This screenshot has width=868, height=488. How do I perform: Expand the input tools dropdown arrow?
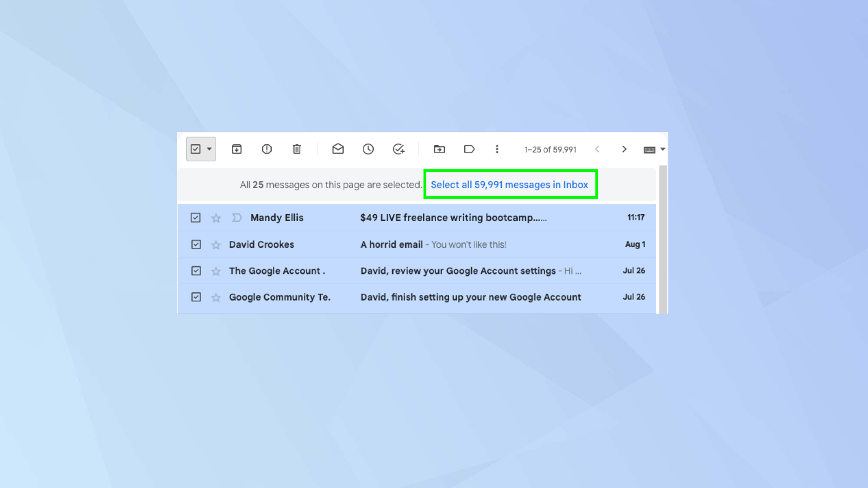click(x=662, y=149)
